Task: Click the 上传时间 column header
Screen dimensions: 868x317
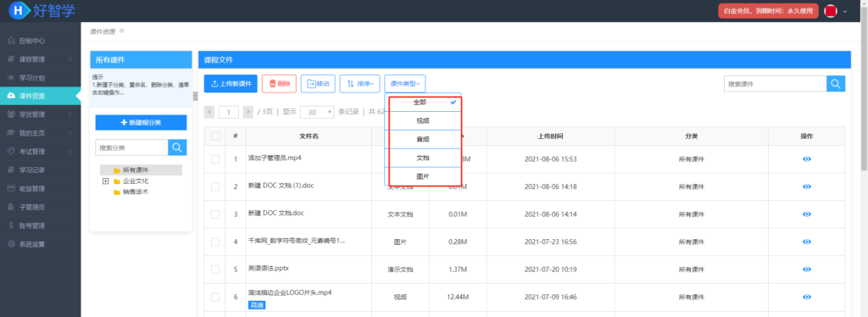Action: [x=550, y=136]
